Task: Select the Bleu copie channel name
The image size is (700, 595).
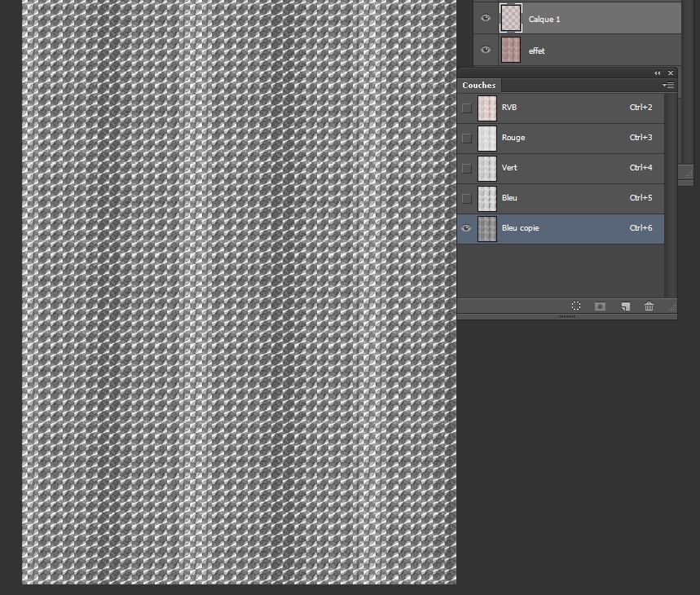Action: [520, 228]
